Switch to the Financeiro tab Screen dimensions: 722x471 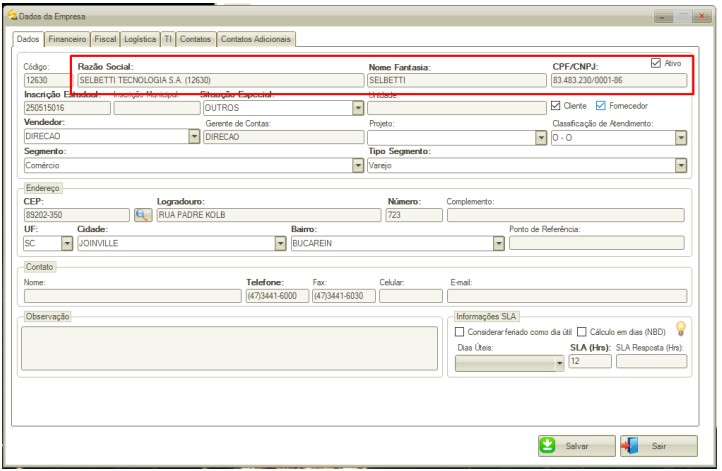tap(67, 39)
